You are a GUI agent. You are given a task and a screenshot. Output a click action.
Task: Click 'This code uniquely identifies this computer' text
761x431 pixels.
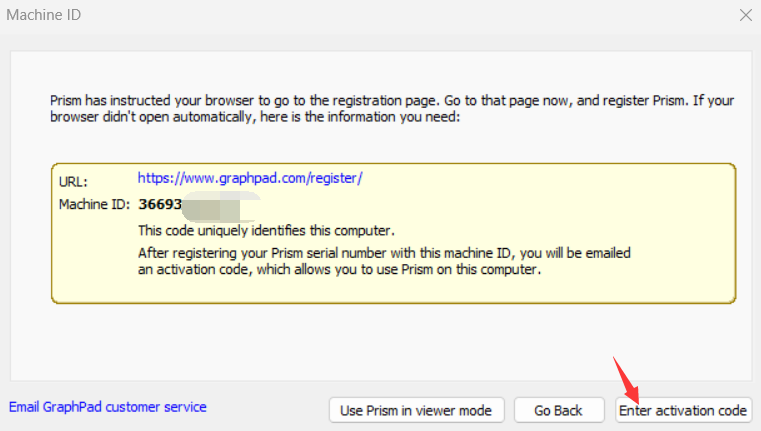click(x=265, y=231)
